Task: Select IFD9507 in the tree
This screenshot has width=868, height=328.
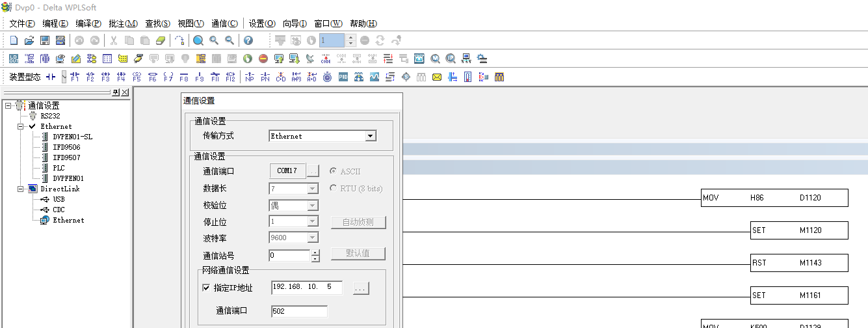Action: [66, 157]
